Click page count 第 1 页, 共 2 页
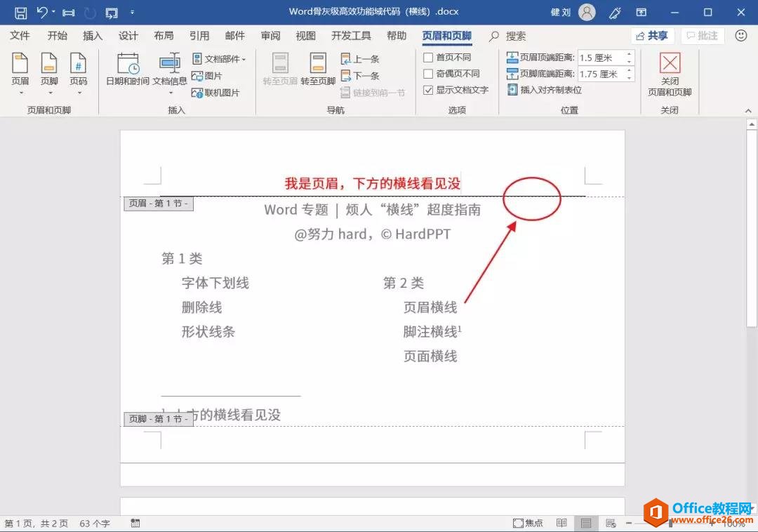Image resolution: width=758 pixels, height=532 pixels. click(x=36, y=524)
